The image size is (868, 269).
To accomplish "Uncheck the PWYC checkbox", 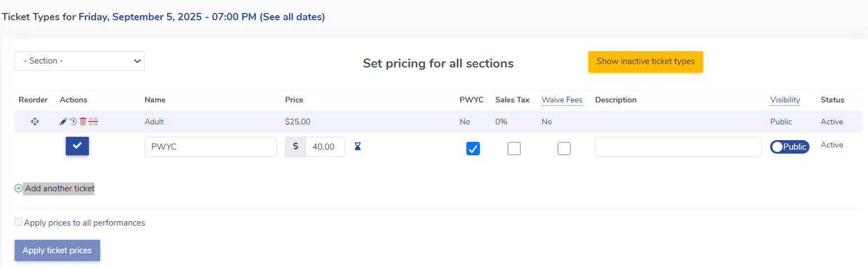I will tap(473, 149).
